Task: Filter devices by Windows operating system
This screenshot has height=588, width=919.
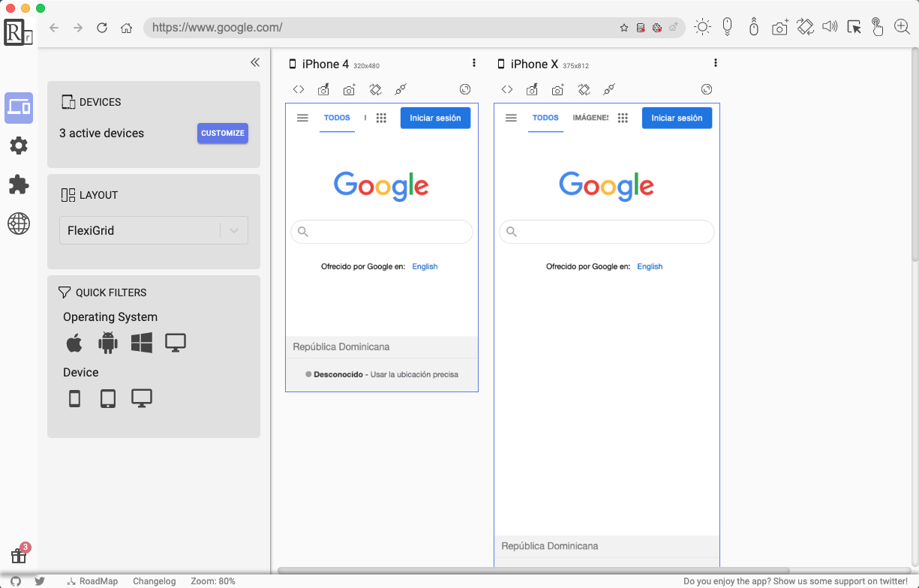Action: pos(142,343)
